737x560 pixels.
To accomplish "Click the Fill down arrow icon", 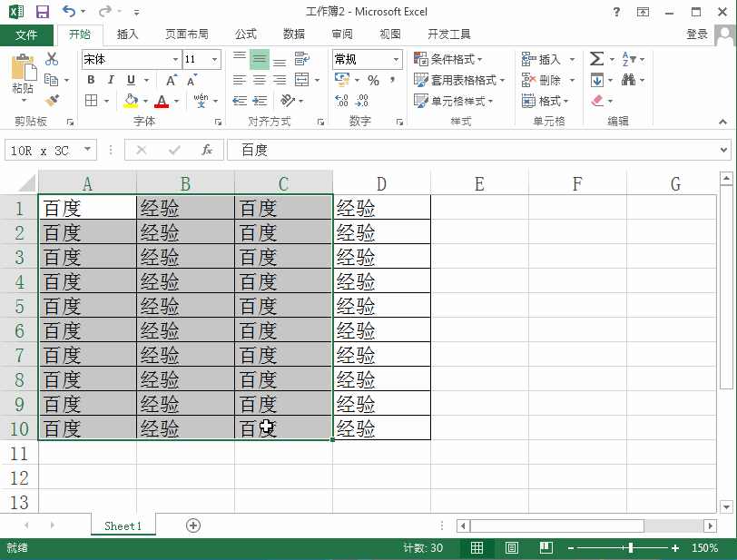I will (x=597, y=81).
